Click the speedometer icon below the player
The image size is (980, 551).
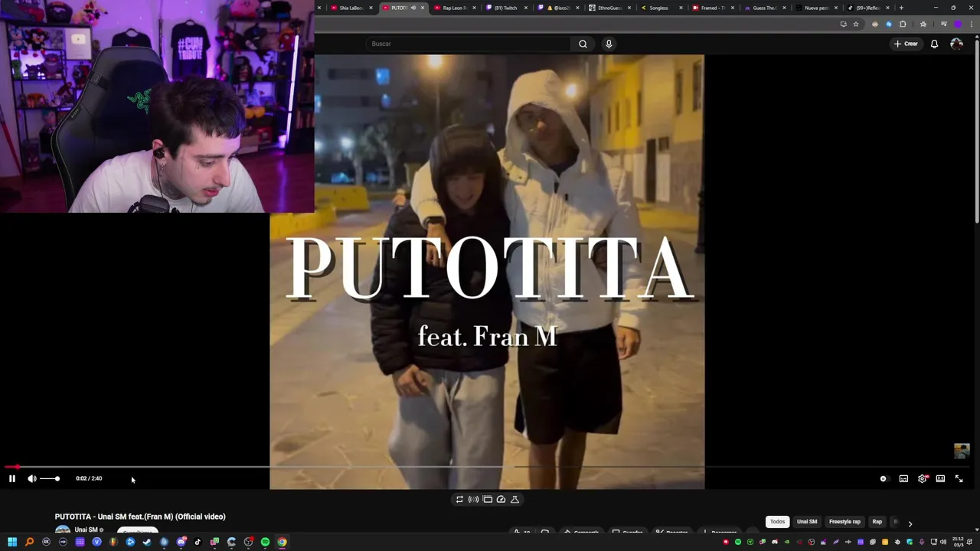(501, 499)
